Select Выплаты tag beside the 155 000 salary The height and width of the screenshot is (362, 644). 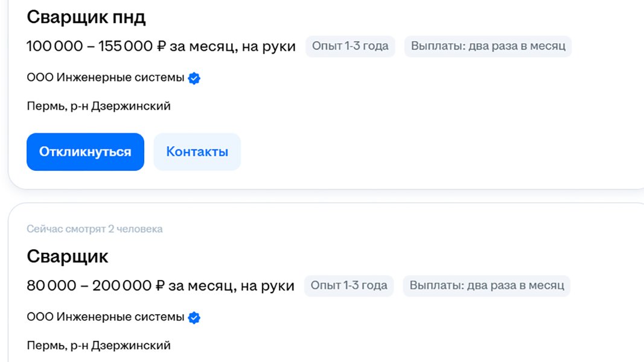click(488, 46)
